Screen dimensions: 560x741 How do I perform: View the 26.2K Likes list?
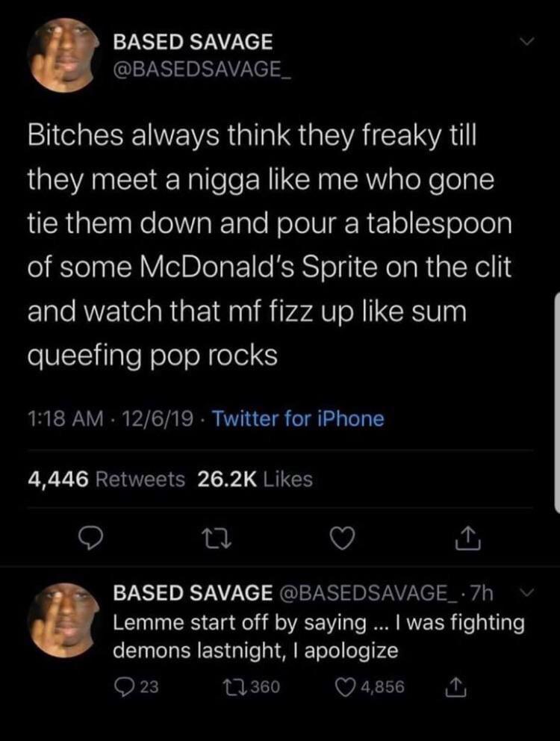[255, 479]
